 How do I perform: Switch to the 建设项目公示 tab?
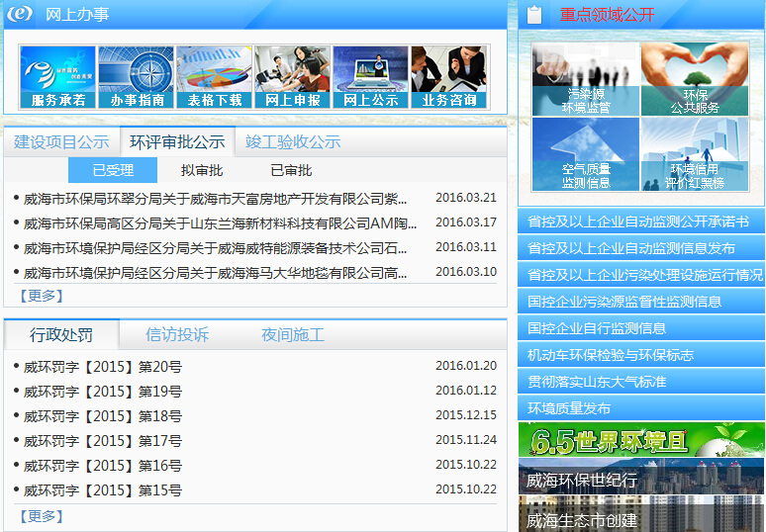pyautogui.click(x=61, y=142)
